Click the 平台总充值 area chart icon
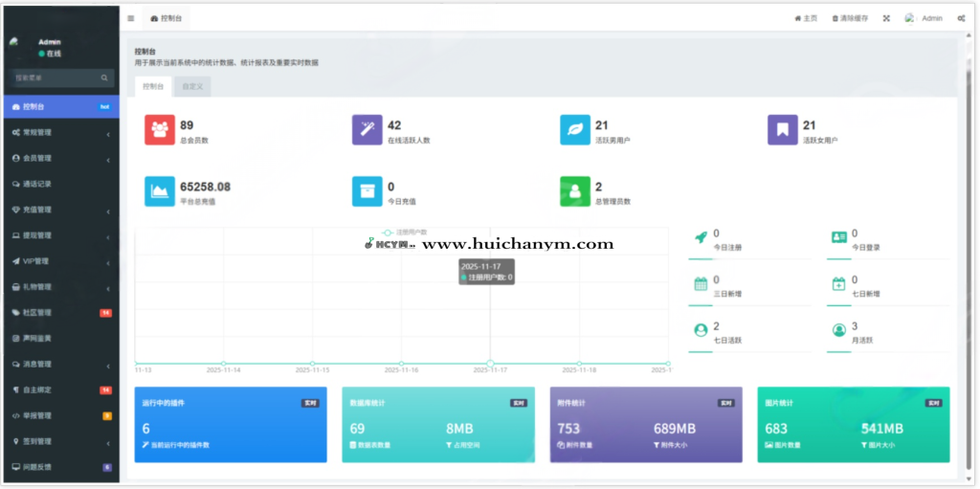Viewport: 980px width, 489px height. [x=159, y=191]
